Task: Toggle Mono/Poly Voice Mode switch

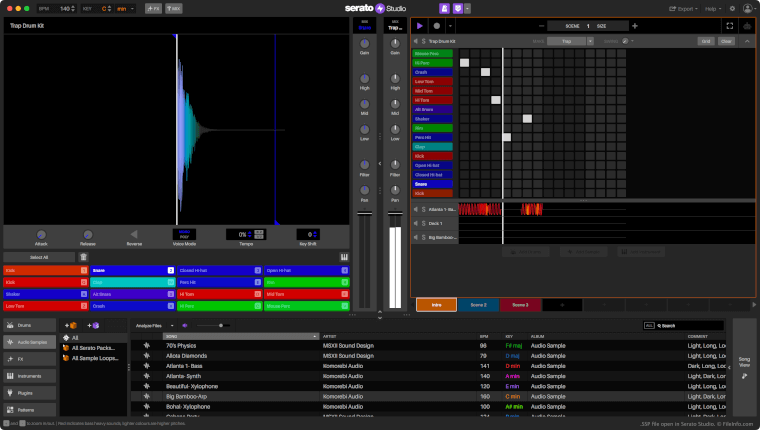Action: [x=184, y=234]
